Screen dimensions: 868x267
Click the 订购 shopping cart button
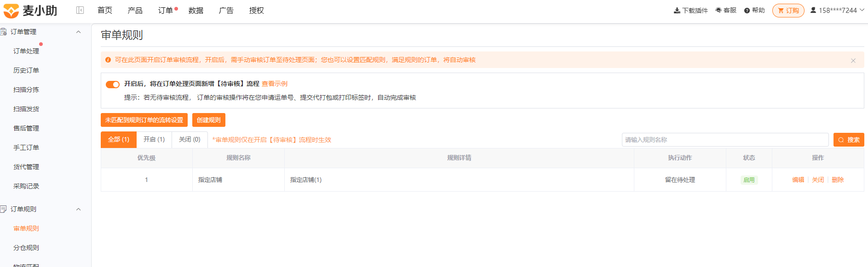click(x=788, y=11)
